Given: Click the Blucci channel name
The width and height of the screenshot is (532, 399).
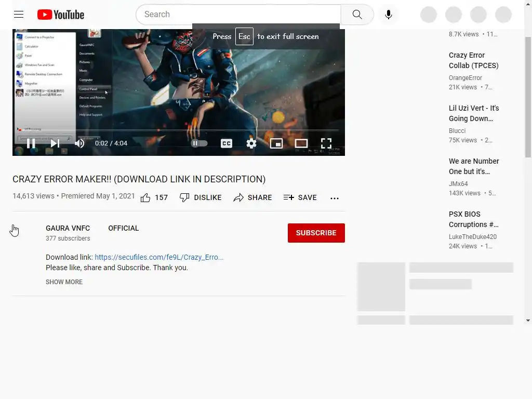Looking at the screenshot, I should click(x=457, y=130).
